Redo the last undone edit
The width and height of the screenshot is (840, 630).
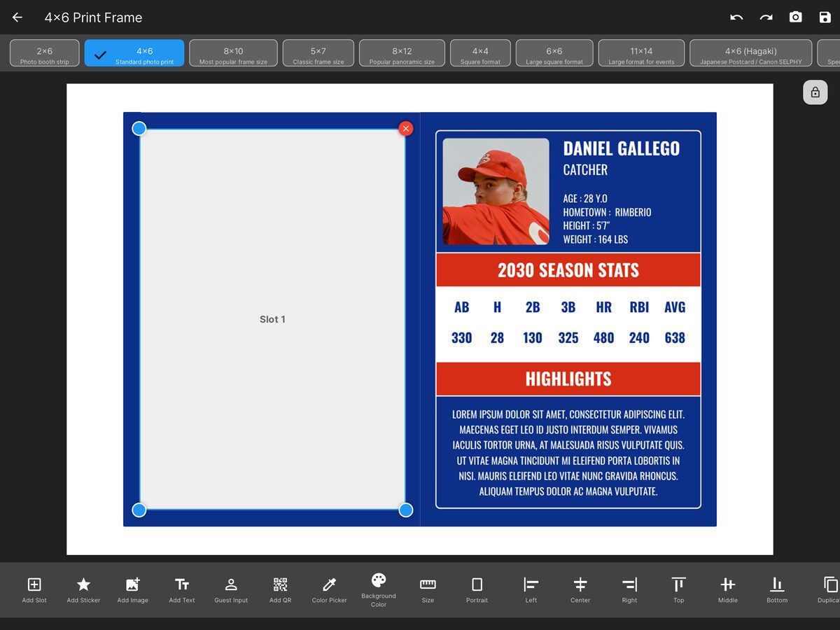tap(766, 17)
